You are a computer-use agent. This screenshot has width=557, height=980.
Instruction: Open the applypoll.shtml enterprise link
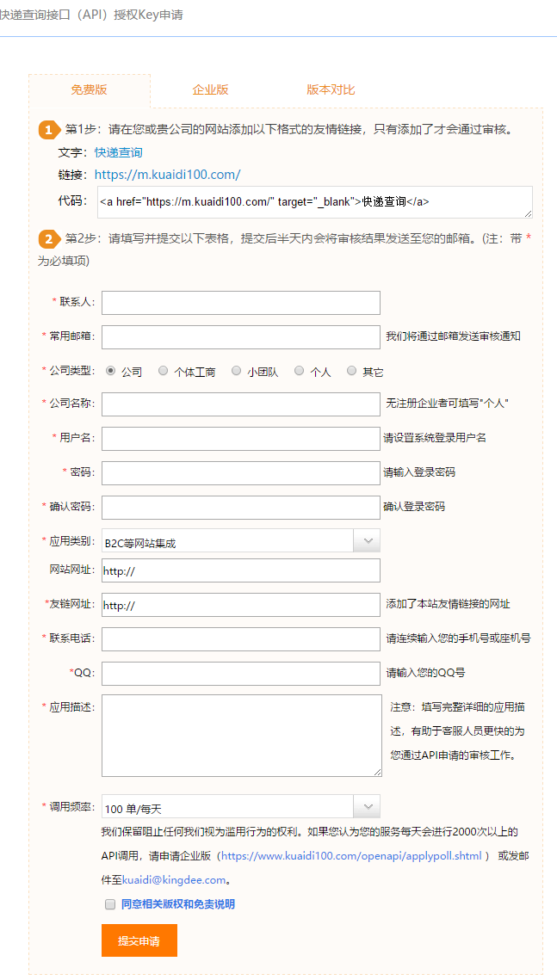coord(351,856)
